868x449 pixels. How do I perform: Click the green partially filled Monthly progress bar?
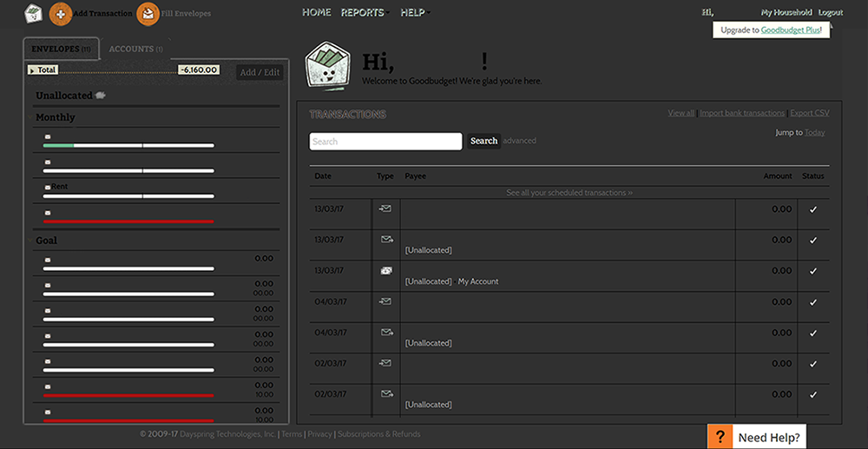pos(128,146)
